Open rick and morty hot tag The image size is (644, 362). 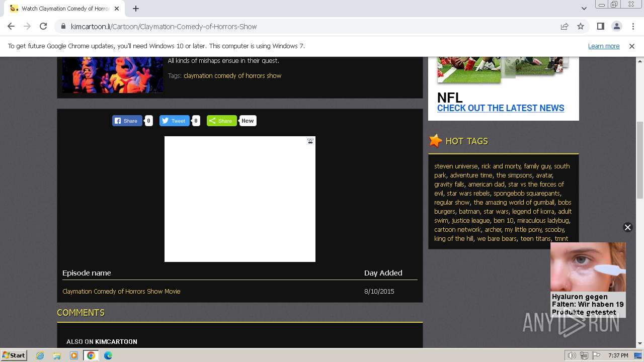(x=501, y=166)
